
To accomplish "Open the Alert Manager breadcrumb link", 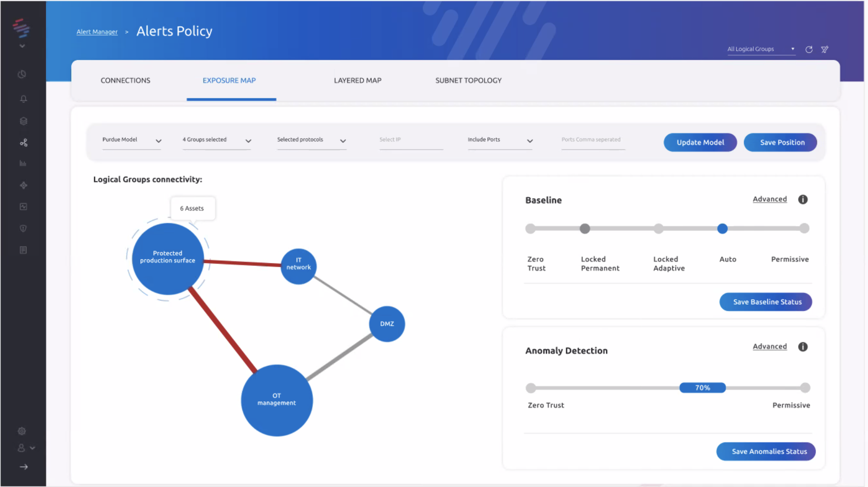I will tap(97, 32).
